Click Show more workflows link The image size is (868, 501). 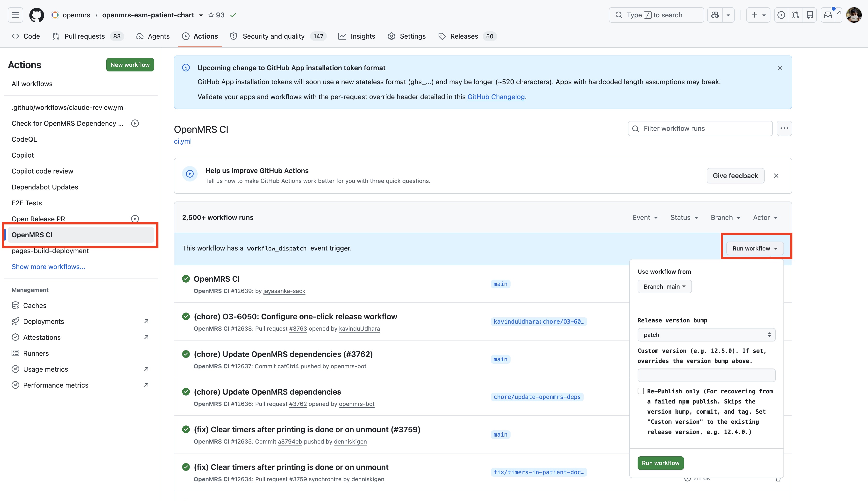[49, 267]
